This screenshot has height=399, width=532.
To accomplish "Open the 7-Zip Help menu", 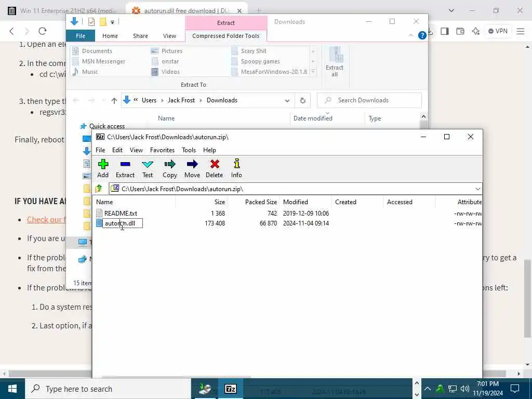I will point(209,150).
